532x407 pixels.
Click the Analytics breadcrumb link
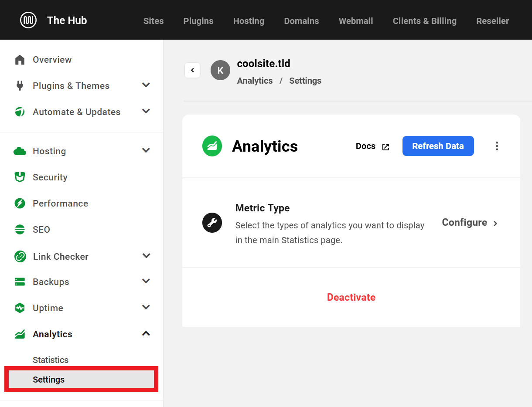click(255, 81)
